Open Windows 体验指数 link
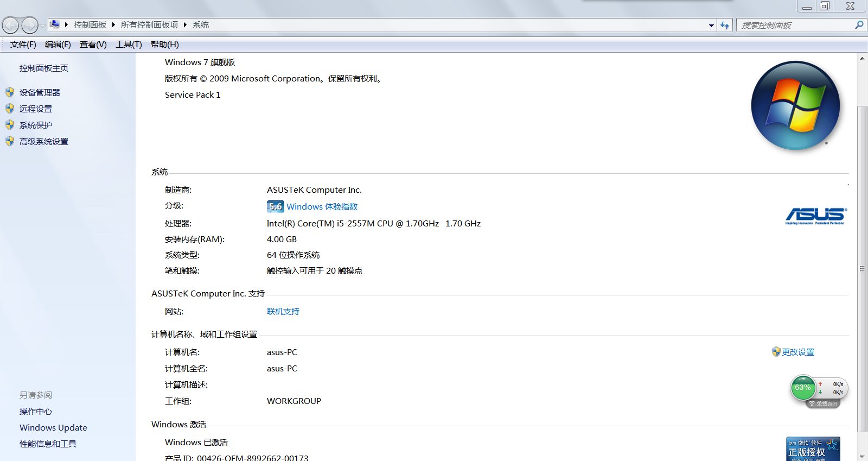Viewport: 868px width, 461px height. coord(322,207)
